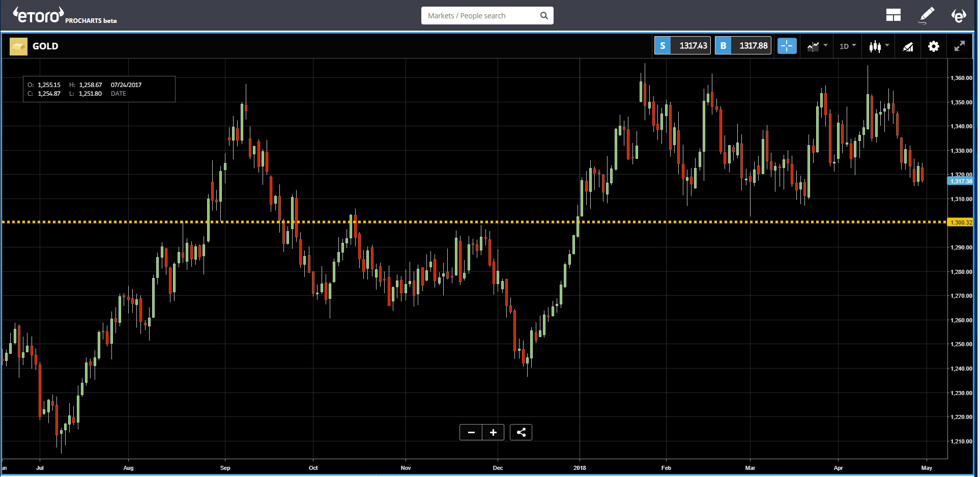Enable the crosshair mode toggle
This screenshot has height=477, width=980.
(787, 45)
